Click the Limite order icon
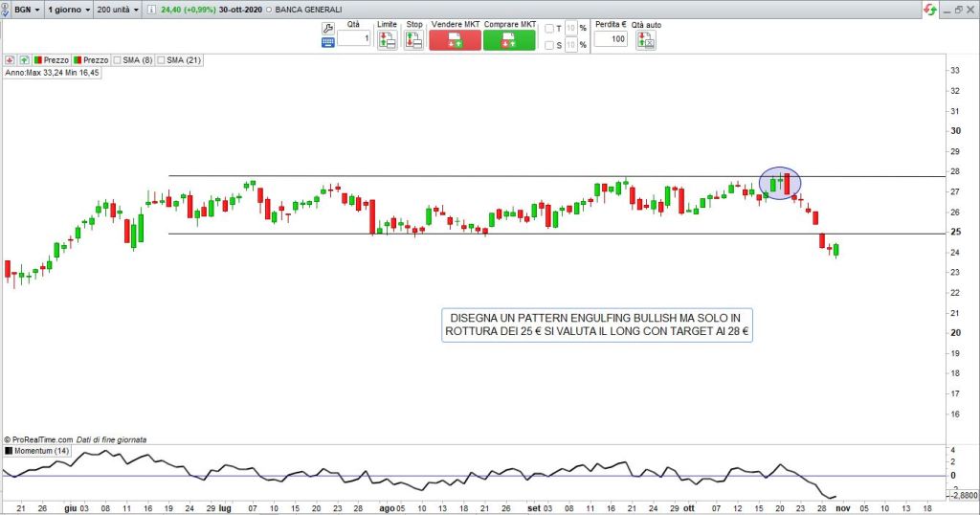The image size is (980, 515). pyautogui.click(x=387, y=40)
